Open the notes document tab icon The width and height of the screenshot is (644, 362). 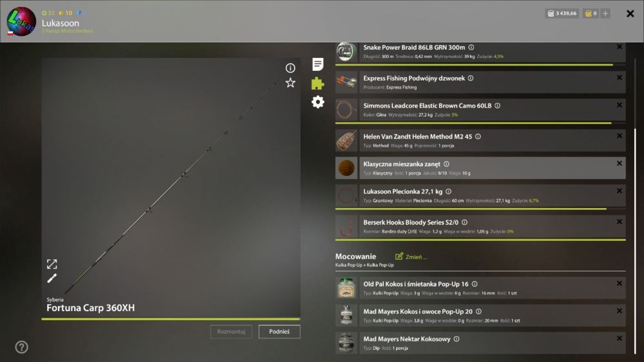(317, 64)
